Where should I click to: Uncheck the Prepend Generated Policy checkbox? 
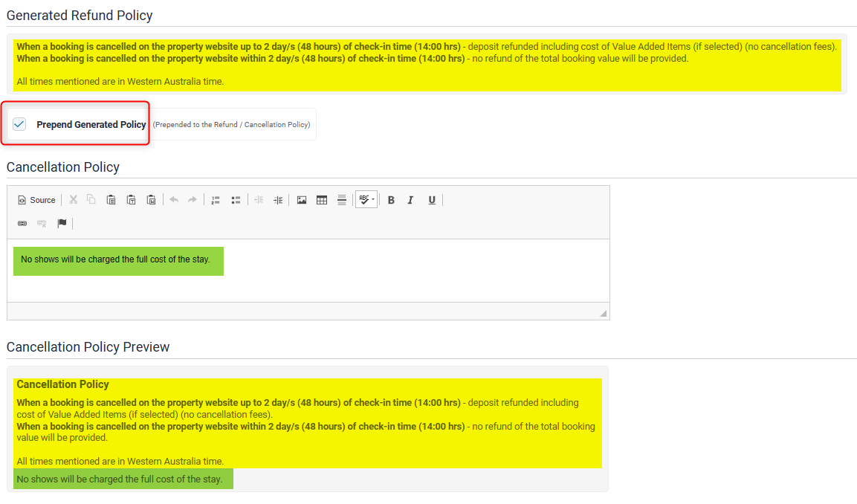19,124
